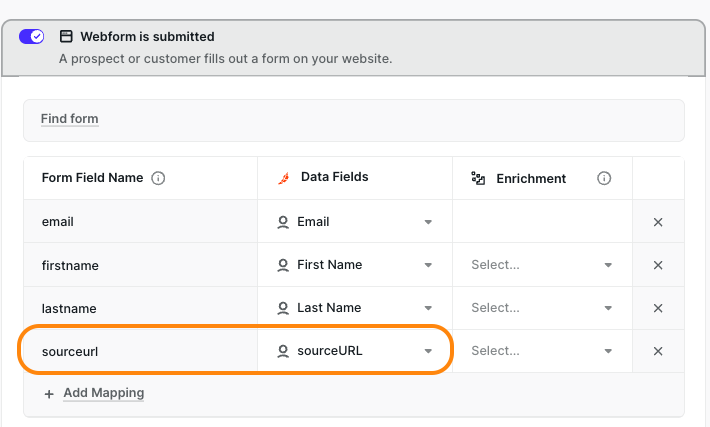
Task: Delete the lastname mapping row
Action: [x=658, y=308]
